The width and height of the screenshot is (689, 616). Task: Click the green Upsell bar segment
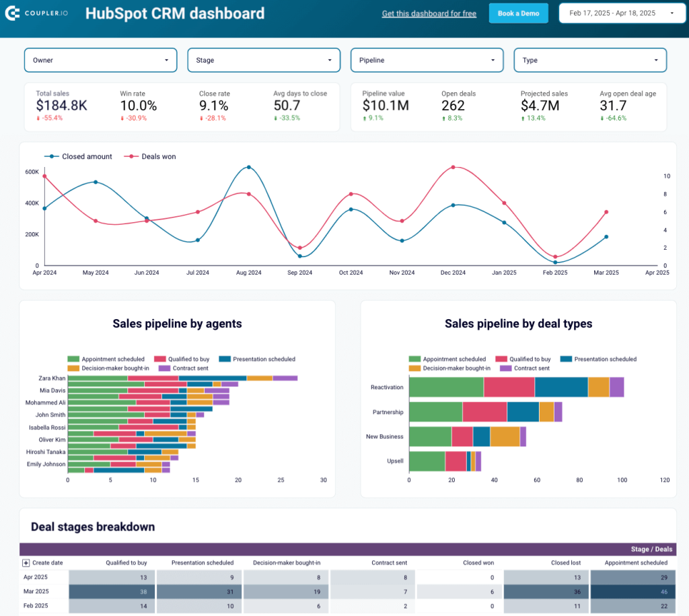tap(427, 461)
